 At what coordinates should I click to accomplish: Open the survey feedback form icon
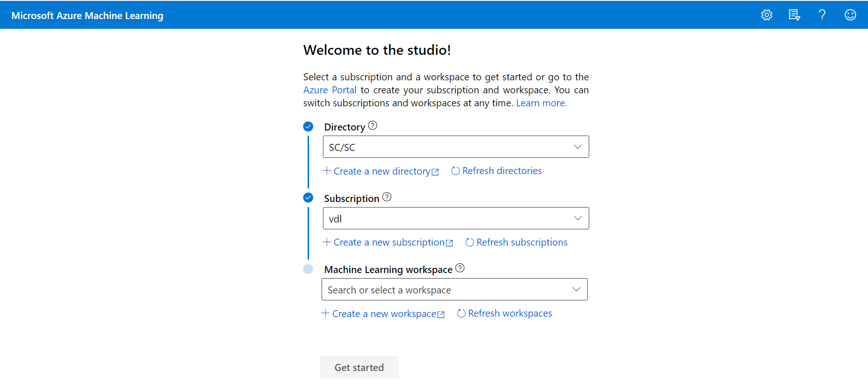[x=795, y=15]
